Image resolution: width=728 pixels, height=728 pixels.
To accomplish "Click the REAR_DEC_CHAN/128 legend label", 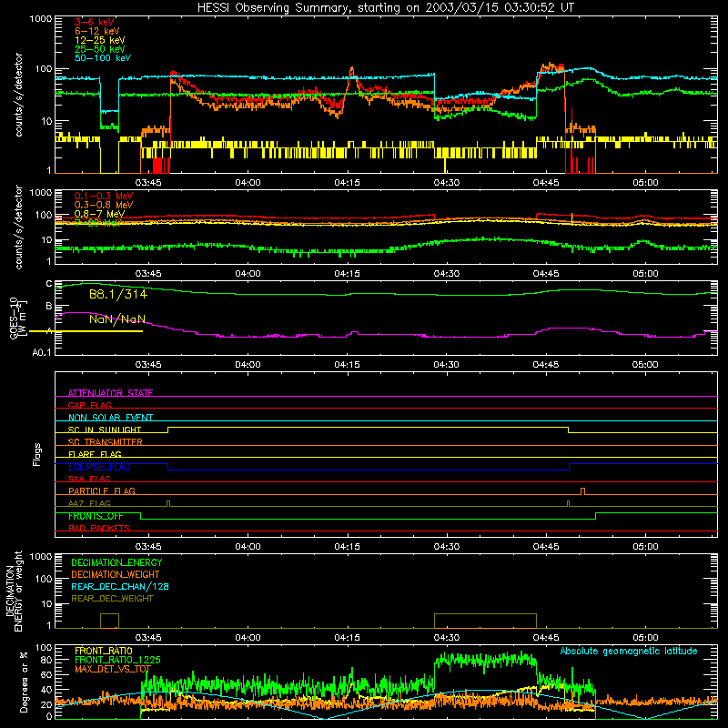I will [120, 587].
